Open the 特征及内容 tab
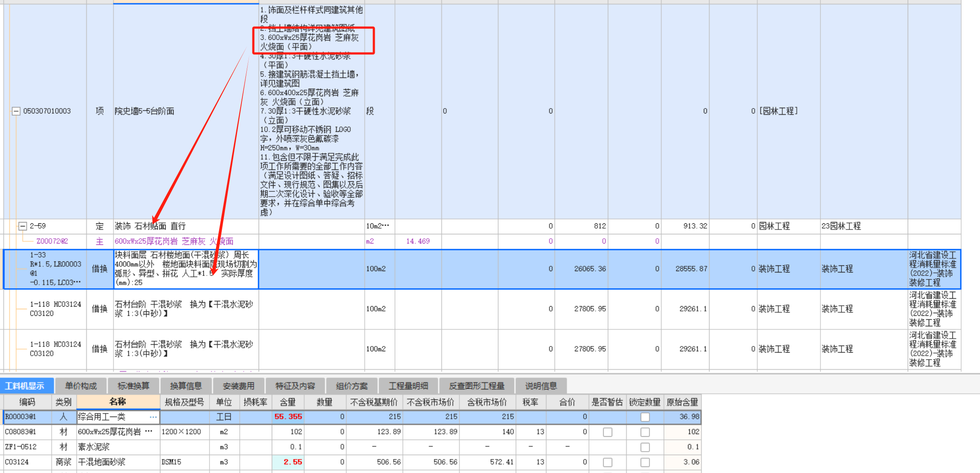980x473 pixels. point(295,386)
